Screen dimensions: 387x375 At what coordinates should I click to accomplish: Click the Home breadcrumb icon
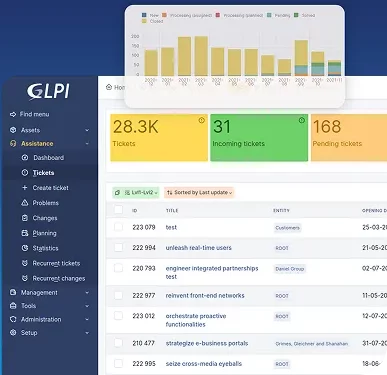point(109,87)
